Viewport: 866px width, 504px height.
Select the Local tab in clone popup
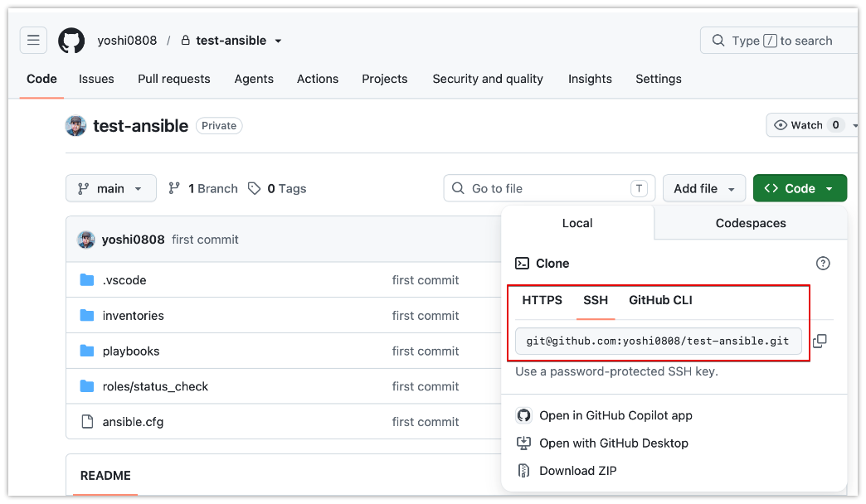coord(577,223)
